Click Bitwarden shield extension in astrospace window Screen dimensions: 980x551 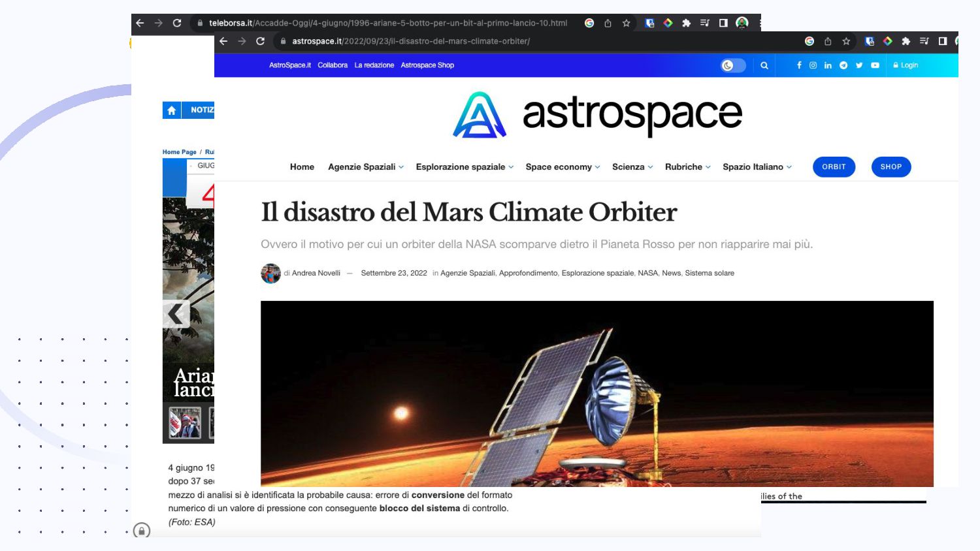[x=869, y=41]
